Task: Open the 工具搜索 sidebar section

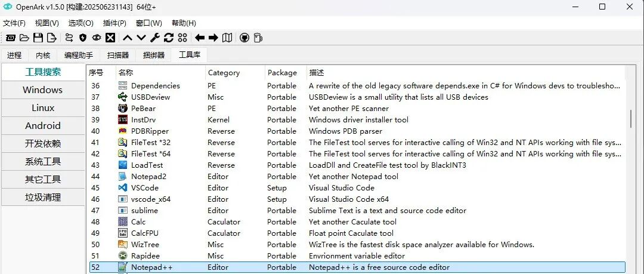Action: [x=43, y=72]
